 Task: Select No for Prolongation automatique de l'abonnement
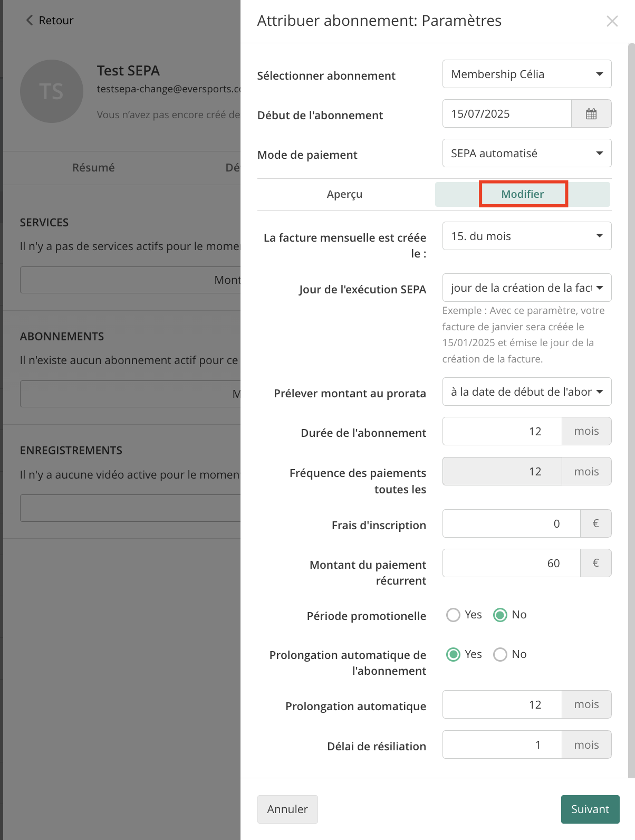(x=500, y=654)
